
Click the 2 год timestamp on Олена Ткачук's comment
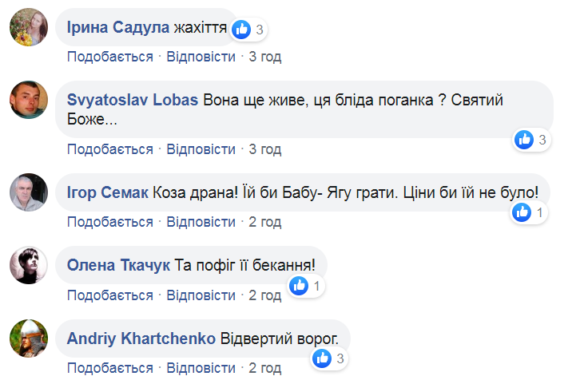click(265, 295)
